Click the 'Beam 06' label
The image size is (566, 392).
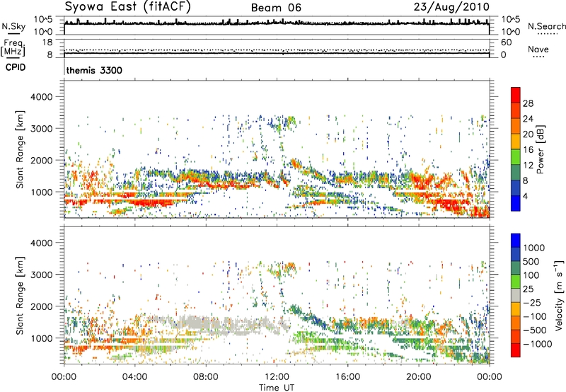pos(276,8)
